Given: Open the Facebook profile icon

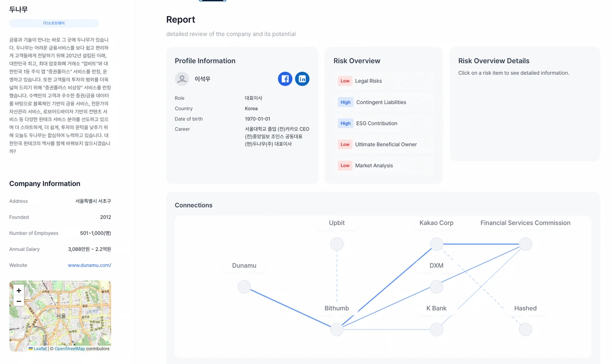Looking at the screenshot, I should click(x=285, y=79).
